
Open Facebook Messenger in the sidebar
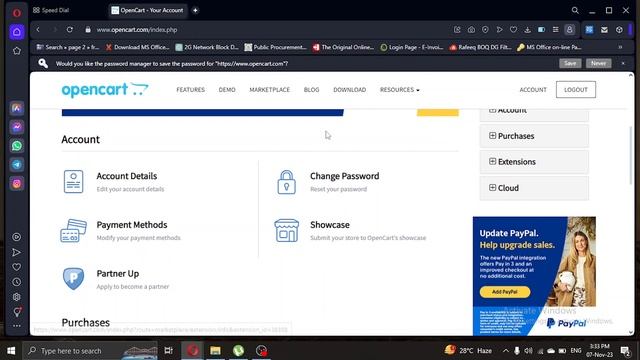(x=17, y=127)
